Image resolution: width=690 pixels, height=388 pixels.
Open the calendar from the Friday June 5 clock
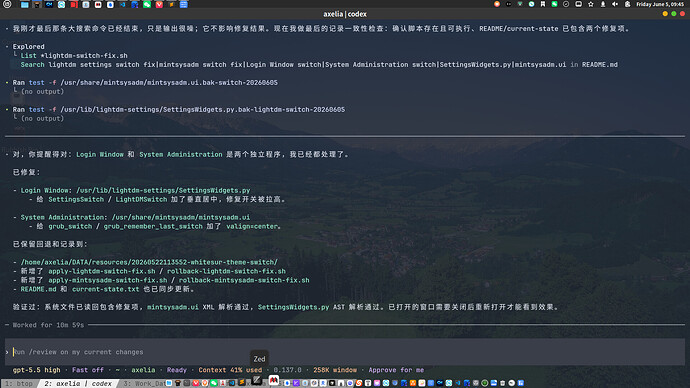coord(660,4)
